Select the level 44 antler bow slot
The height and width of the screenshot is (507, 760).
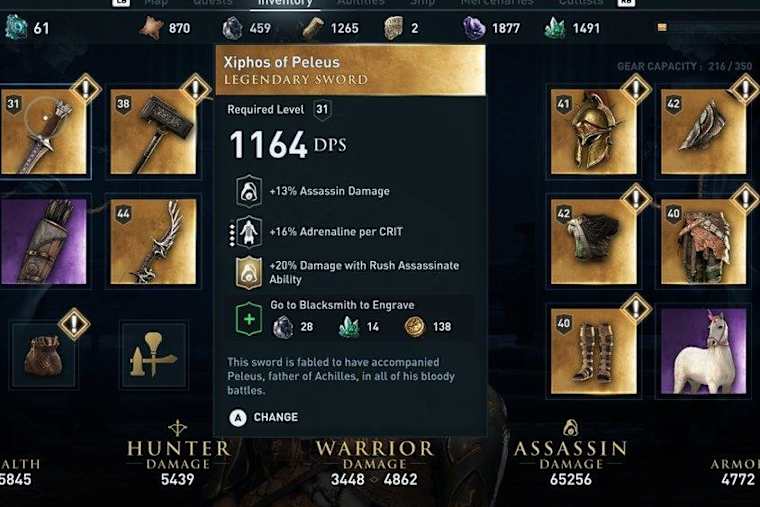(153, 241)
